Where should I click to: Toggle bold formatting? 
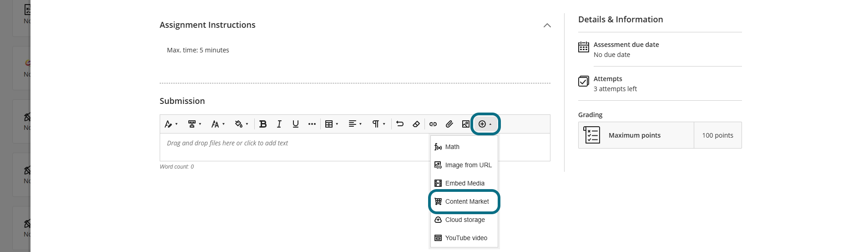point(263,124)
